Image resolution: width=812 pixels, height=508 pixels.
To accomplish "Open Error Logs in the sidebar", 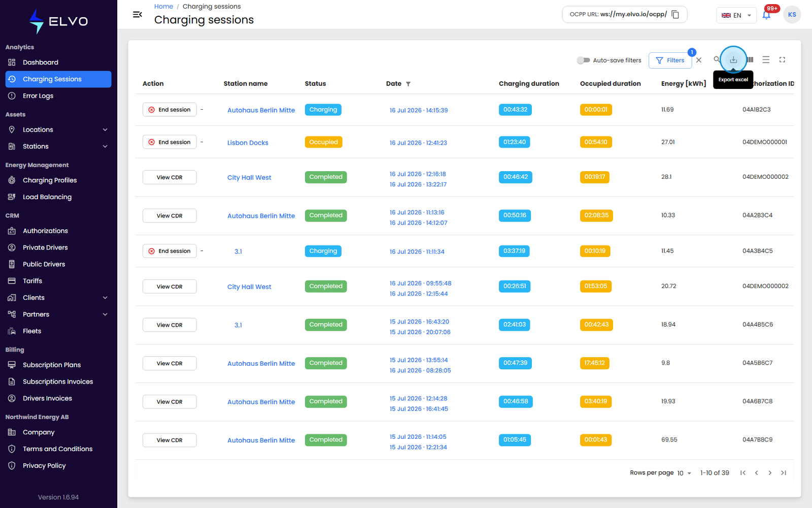I will pos(58,96).
